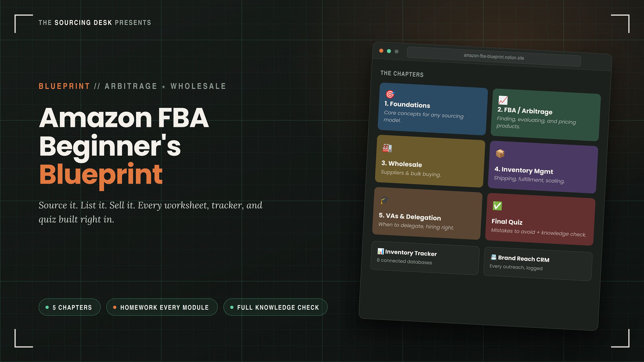Click the amazon-fba-blueprint.notion.site address bar

[494, 57]
